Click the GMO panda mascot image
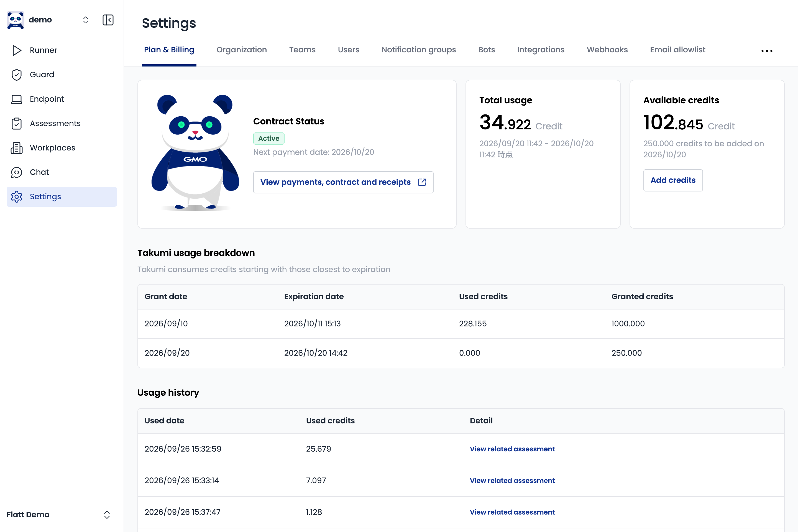Screen dimensions: 798x532 [195, 153]
